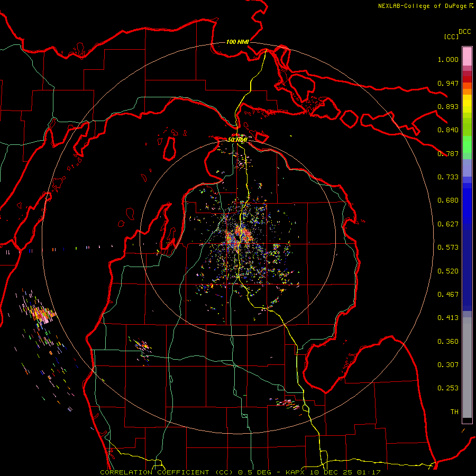
Task: Select the gray swatch section of color bar
Action: (x=467, y=368)
